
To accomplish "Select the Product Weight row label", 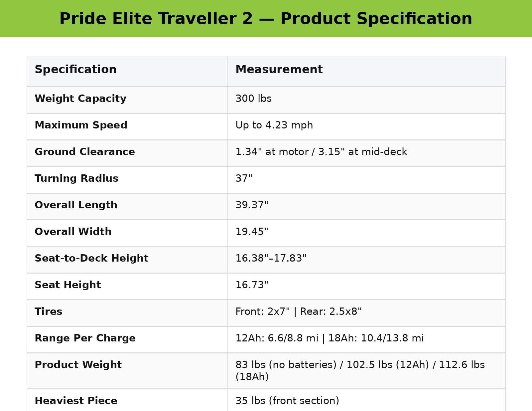I will (x=78, y=365).
